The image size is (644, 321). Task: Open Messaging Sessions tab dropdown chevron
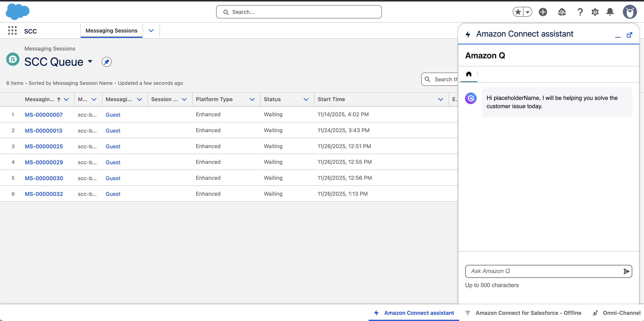[x=151, y=31]
